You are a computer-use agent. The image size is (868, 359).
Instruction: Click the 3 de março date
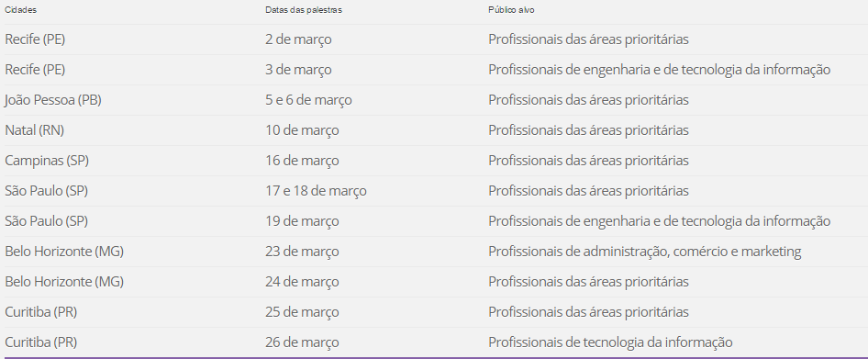click(x=298, y=70)
